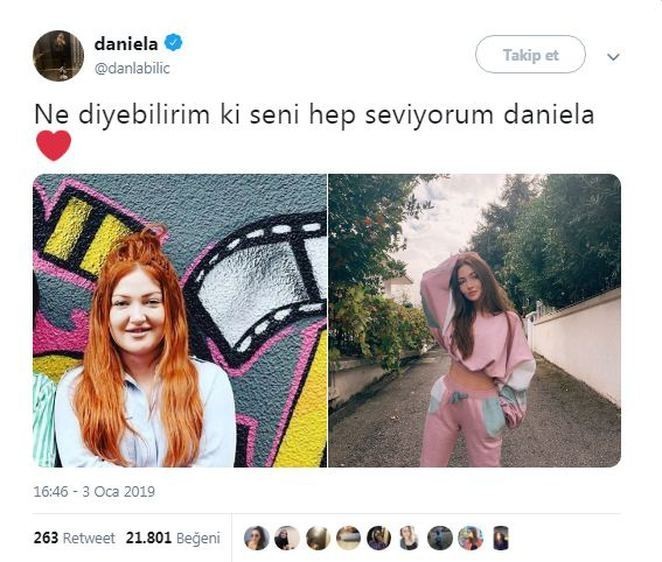The width and height of the screenshot is (662, 562).
Task: Open the tweet timestamp 16:46 - 3 Oca 2019
Action: click(x=94, y=491)
